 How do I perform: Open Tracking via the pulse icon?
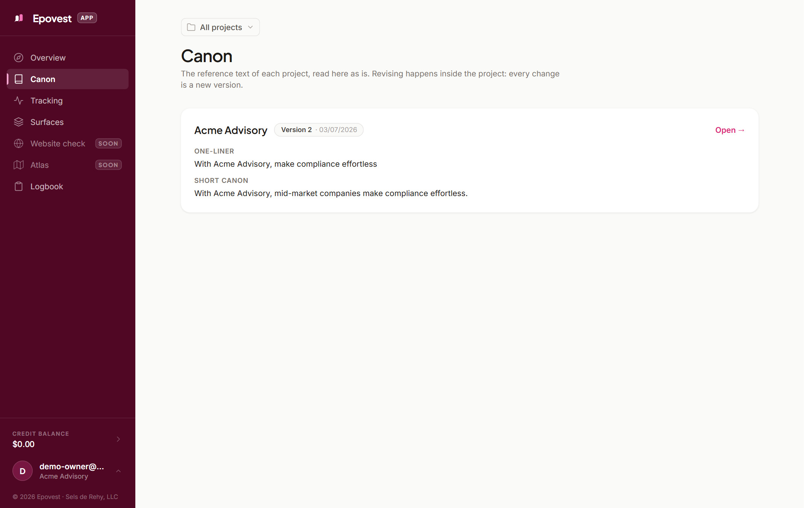tap(19, 100)
